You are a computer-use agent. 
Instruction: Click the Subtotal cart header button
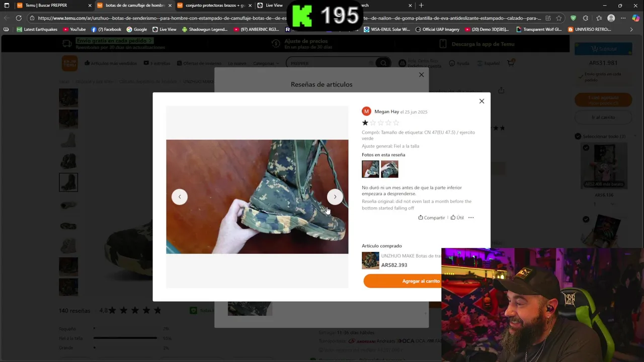click(604, 49)
